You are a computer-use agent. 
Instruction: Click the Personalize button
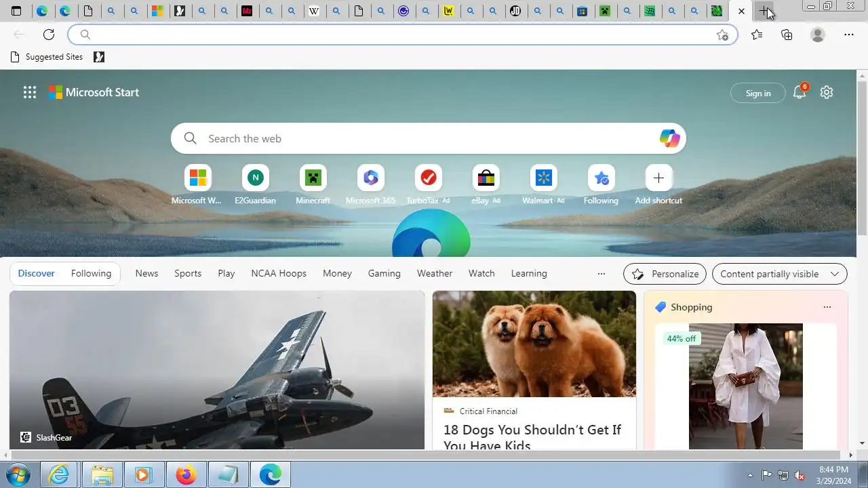pyautogui.click(x=665, y=274)
